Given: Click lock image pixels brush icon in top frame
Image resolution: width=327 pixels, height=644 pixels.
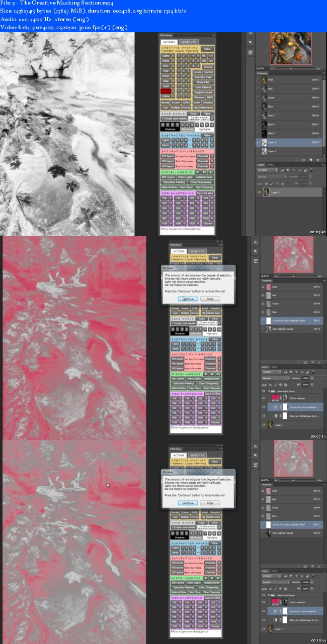Looking at the screenshot, I should point(272,183).
